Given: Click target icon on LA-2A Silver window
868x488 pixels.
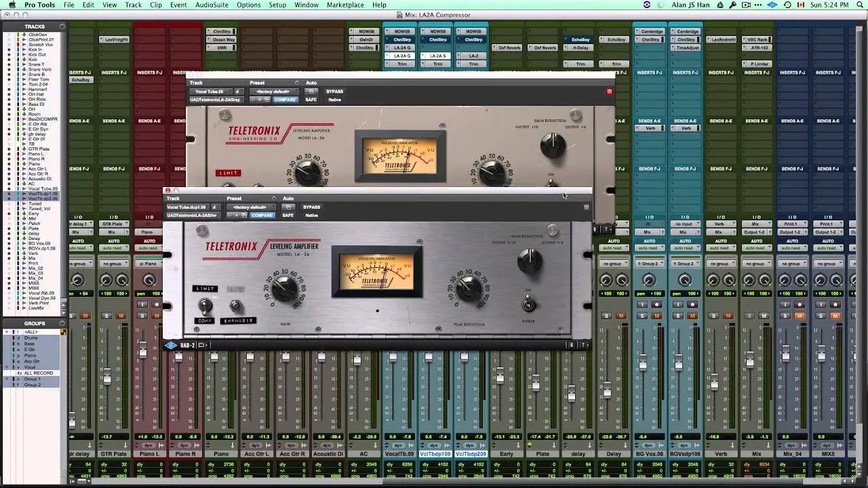Looking at the screenshot, I should 587,207.
